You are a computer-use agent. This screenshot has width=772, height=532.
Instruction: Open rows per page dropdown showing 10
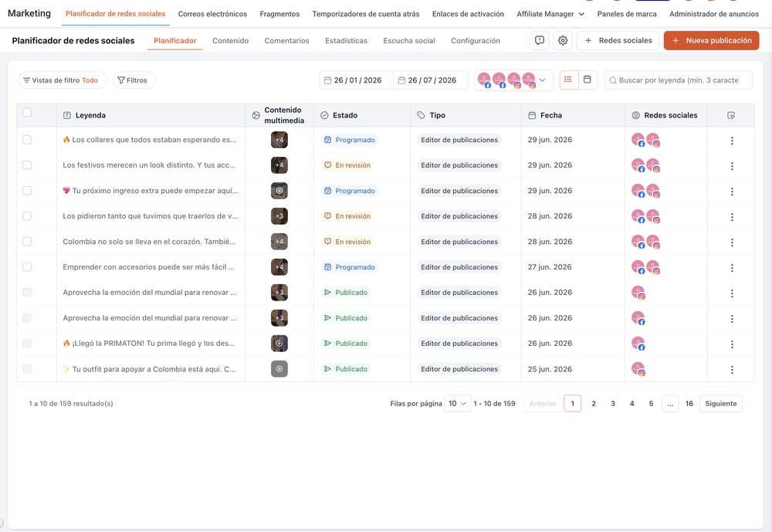[x=457, y=403]
